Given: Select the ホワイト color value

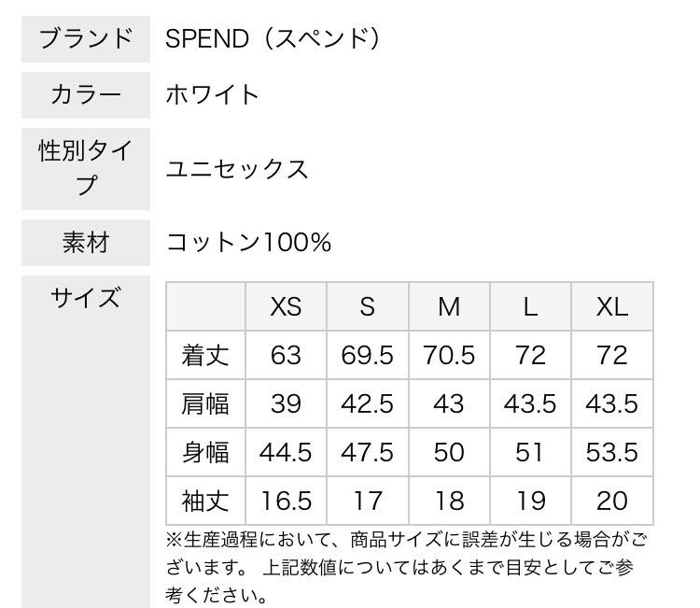Looking at the screenshot, I should click(x=213, y=94).
